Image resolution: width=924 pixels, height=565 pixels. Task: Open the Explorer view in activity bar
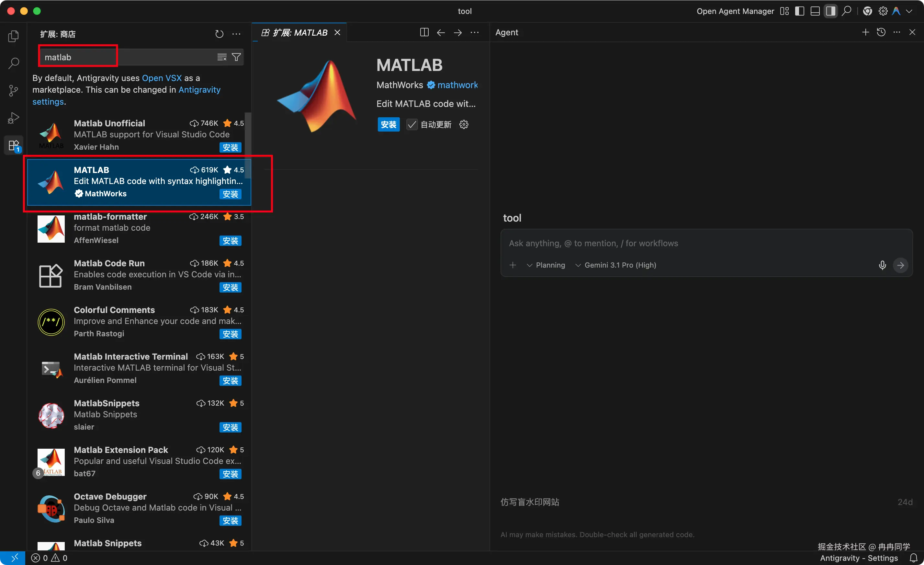(x=14, y=36)
